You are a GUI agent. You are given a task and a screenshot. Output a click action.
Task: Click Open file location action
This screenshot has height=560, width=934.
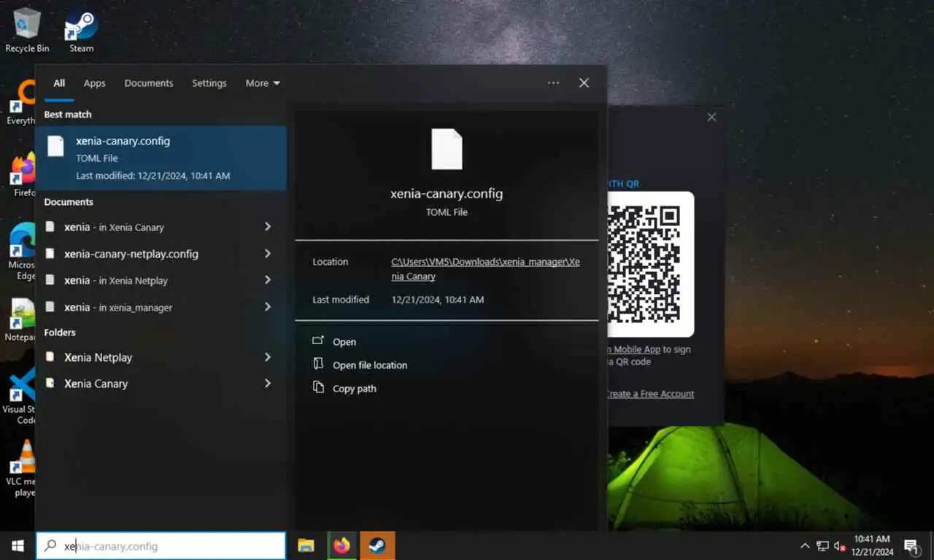click(370, 365)
